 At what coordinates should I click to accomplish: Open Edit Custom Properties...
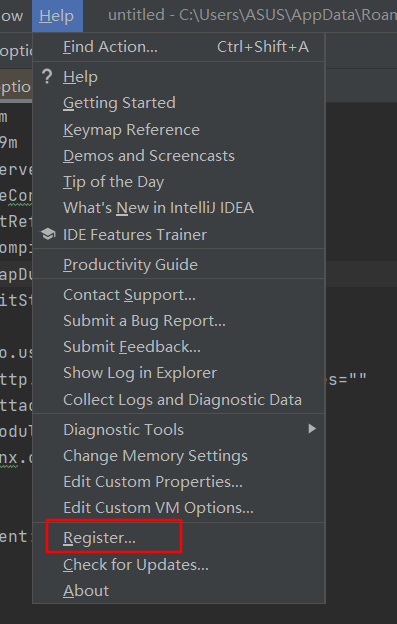point(179,482)
